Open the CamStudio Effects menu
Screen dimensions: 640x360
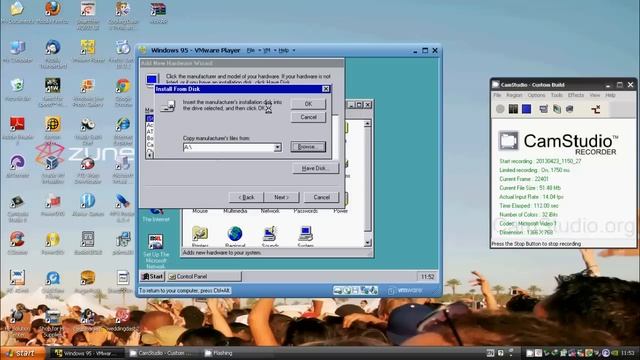(576, 95)
